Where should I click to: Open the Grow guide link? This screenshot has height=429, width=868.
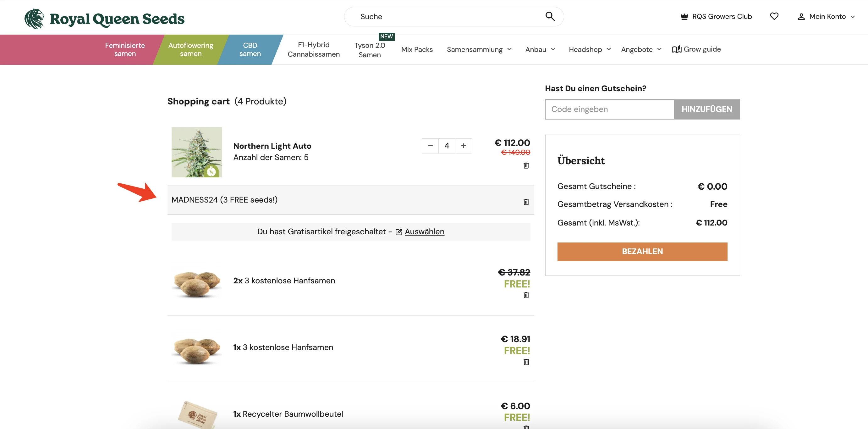696,49
